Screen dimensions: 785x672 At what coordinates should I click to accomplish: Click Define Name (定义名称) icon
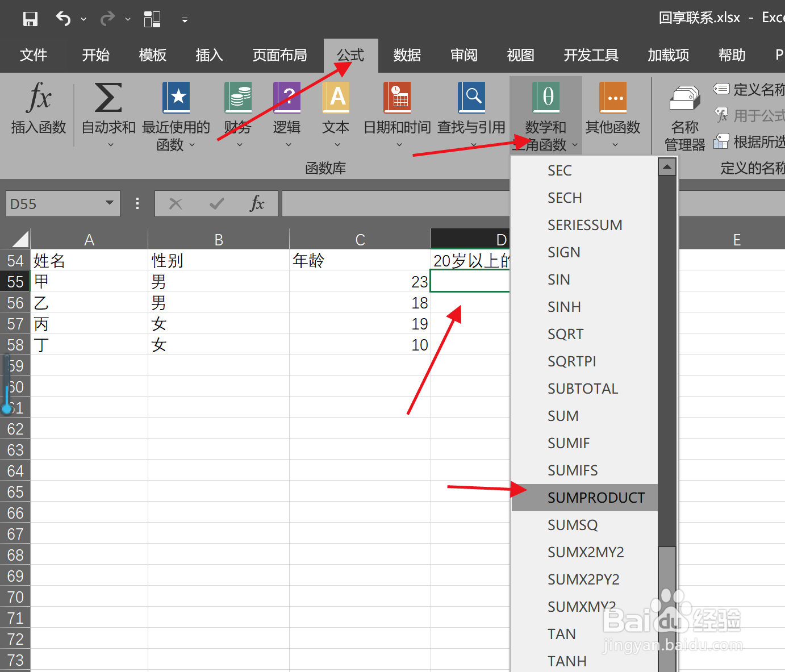coord(721,89)
